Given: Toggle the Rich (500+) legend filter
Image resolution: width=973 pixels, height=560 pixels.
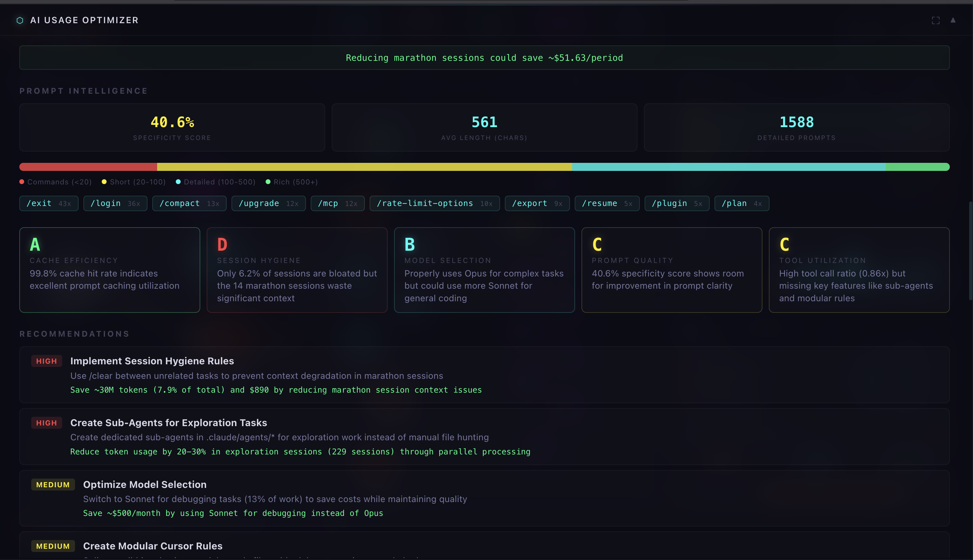Looking at the screenshot, I should pos(291,182).
